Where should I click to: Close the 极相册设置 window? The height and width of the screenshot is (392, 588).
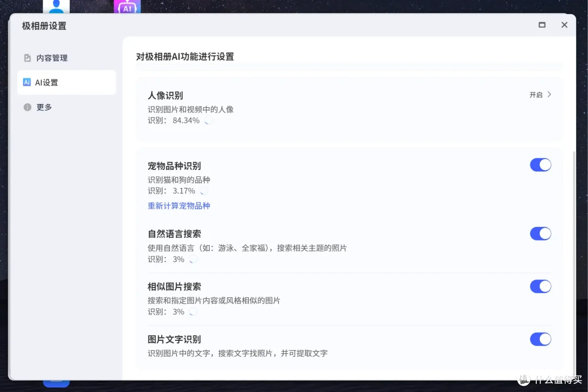564,24
